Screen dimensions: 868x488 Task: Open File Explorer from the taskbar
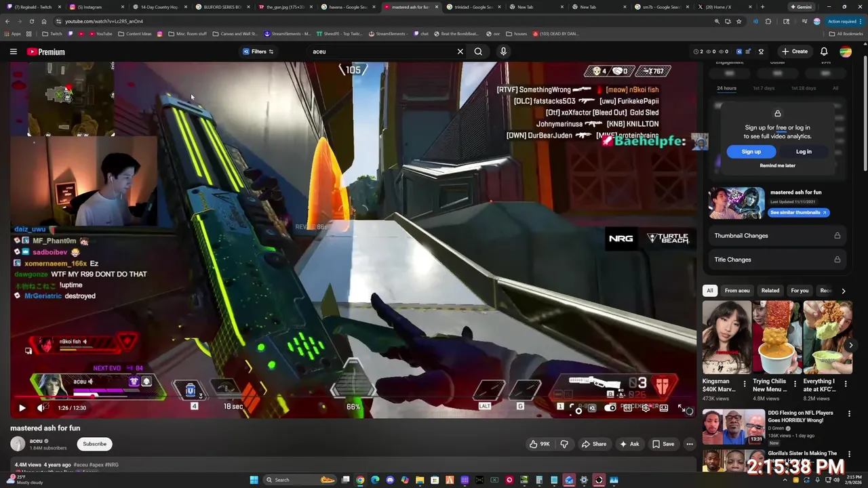tap(420, 480)
